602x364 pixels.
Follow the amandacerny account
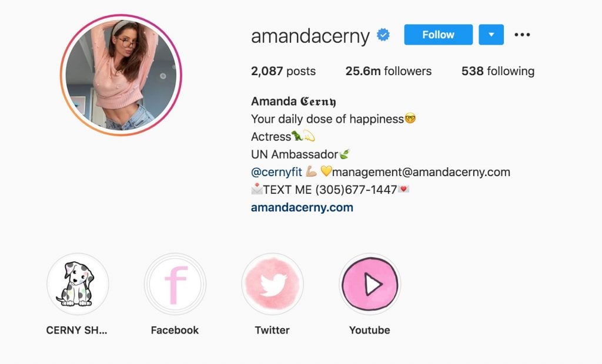[x=439, y=35]
